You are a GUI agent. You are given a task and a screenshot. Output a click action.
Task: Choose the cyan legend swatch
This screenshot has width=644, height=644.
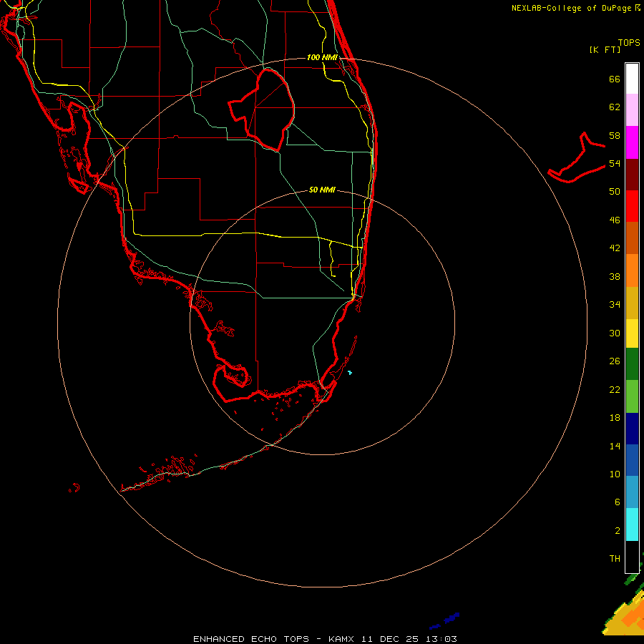[x=632, y=525]
